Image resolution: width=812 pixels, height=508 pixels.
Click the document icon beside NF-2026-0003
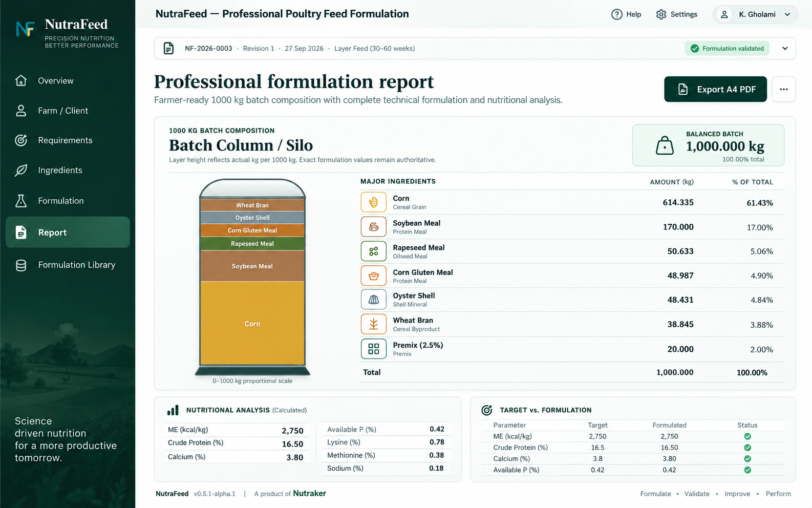coord(168,49)
